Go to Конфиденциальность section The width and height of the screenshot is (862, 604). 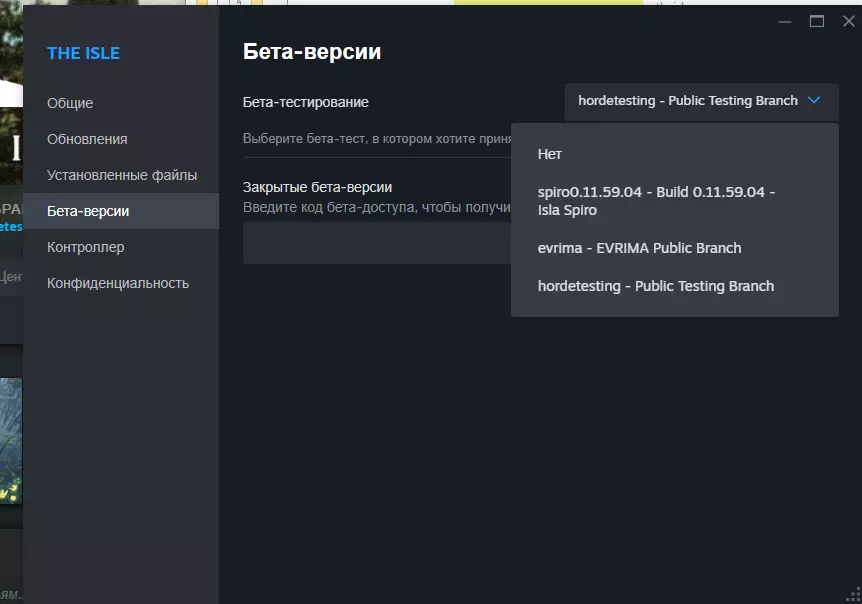tap(121, 283)
